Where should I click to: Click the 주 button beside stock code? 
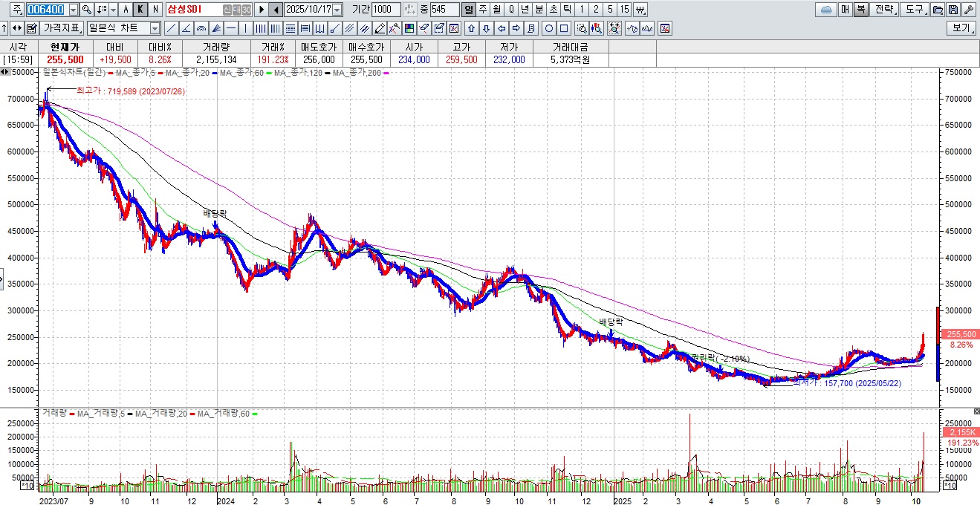tap(17, 10)
